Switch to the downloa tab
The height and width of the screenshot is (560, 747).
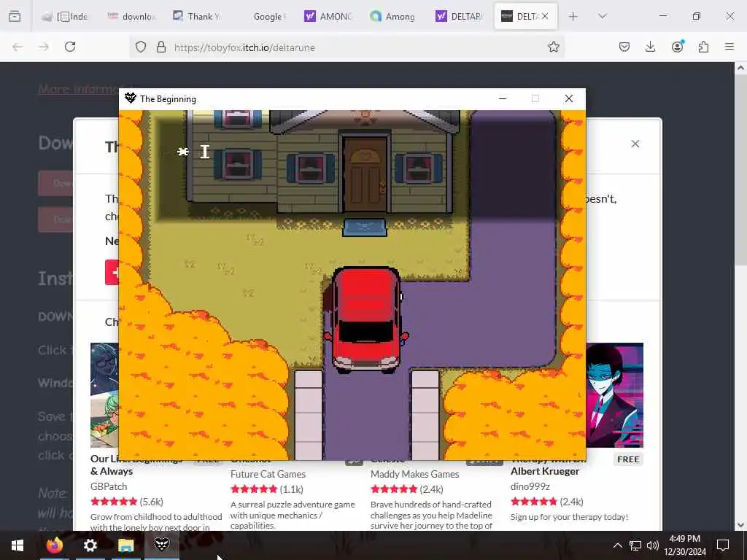pyautogui.click(x=131, y=17)
